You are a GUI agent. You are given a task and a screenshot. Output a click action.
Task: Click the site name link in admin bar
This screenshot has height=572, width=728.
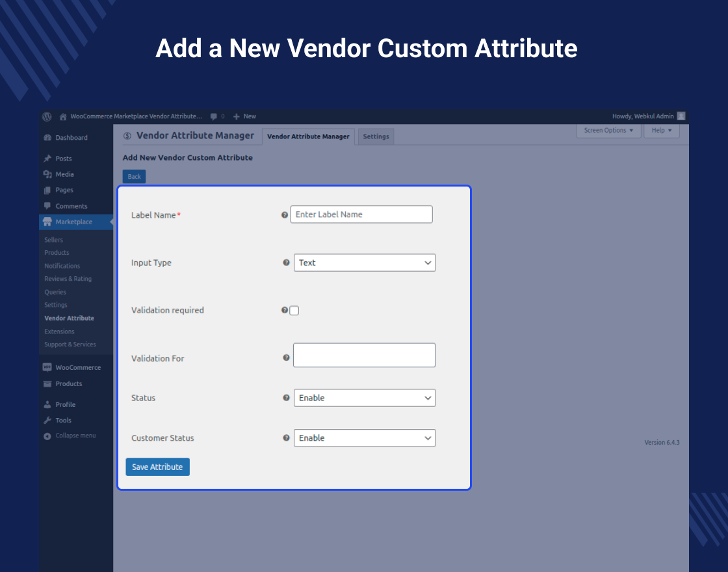(136, 116)
